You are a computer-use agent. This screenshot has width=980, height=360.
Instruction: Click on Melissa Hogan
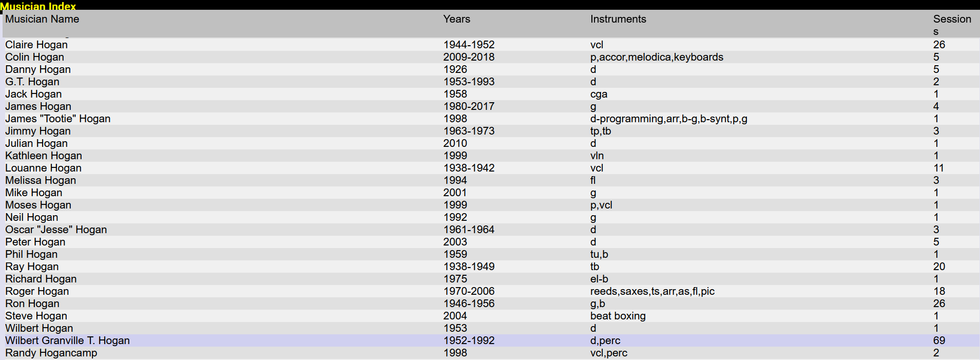click(x=41, y=180)
